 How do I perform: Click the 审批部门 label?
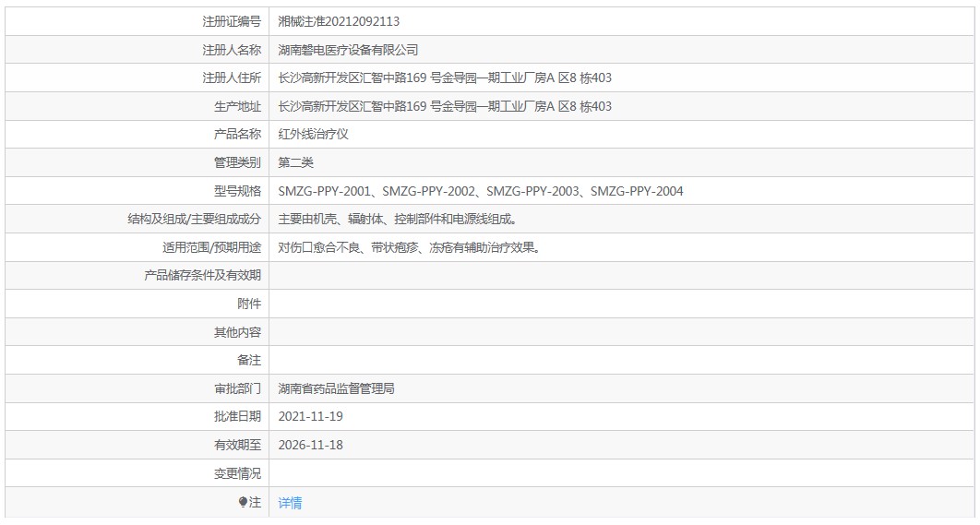click(237, 388)
